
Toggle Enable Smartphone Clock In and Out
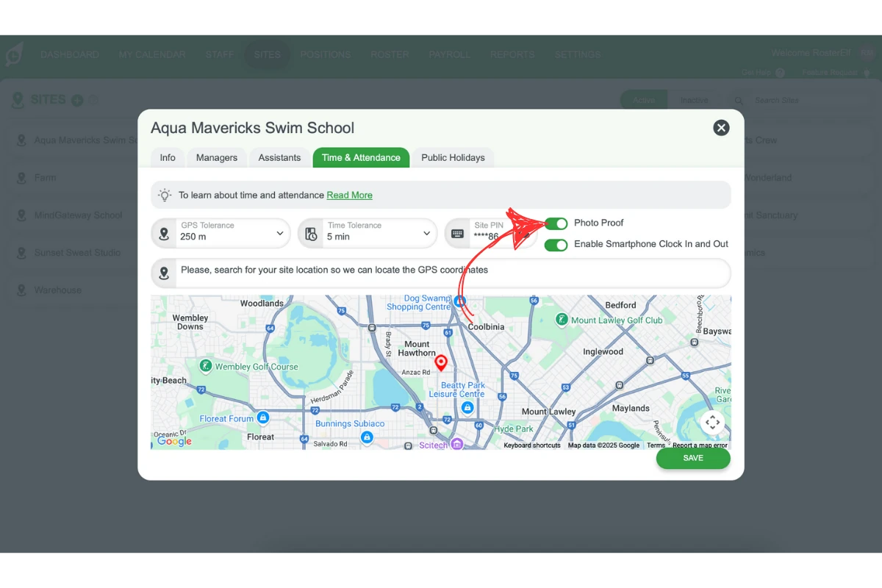tap(556, 245)
